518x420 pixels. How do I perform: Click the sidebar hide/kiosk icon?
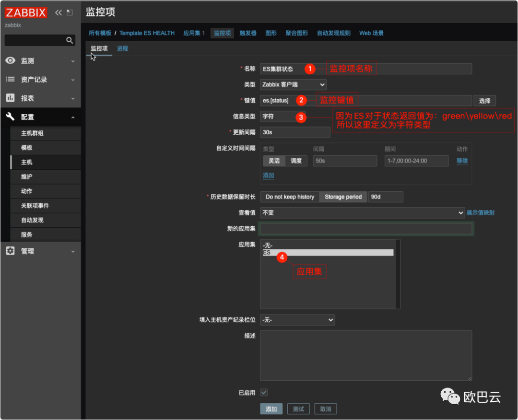tap(70, 12)
